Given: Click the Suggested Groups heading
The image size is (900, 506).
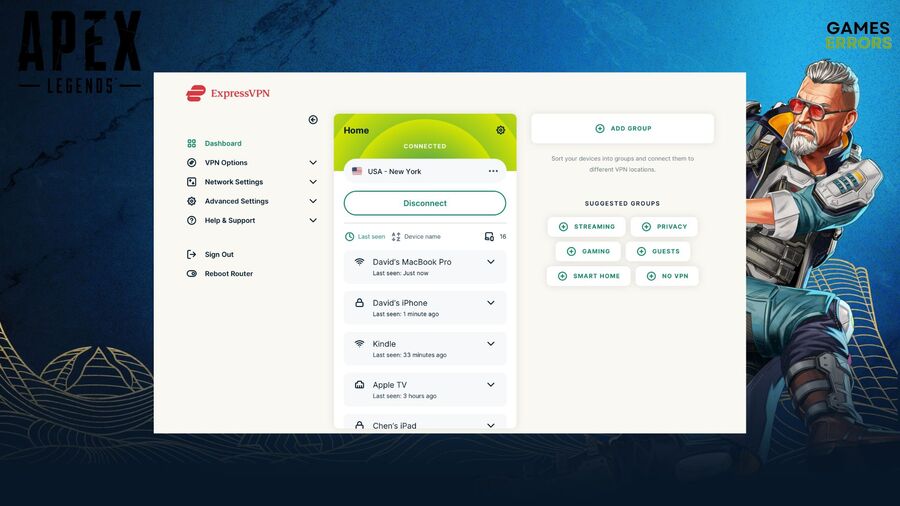Looking at the screenshot, I should 622,204.
